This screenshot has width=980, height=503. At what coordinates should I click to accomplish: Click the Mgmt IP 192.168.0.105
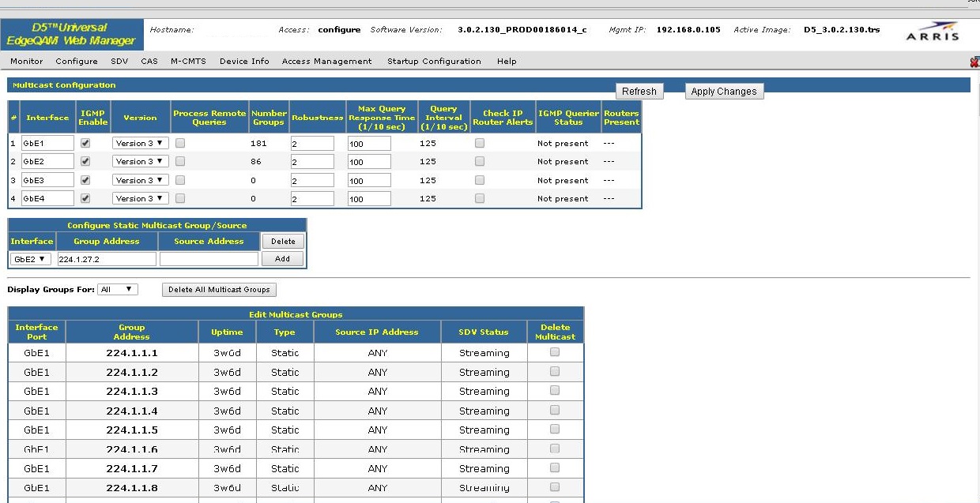click(x=688, y=30)
